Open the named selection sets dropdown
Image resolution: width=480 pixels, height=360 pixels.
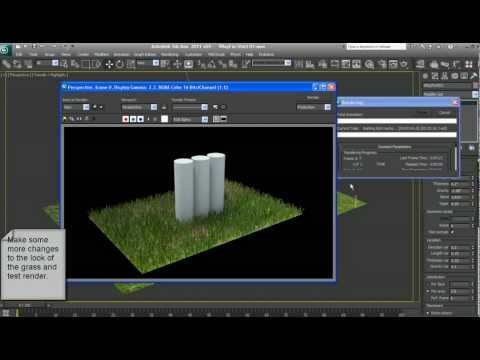click(x=272, y=63)
